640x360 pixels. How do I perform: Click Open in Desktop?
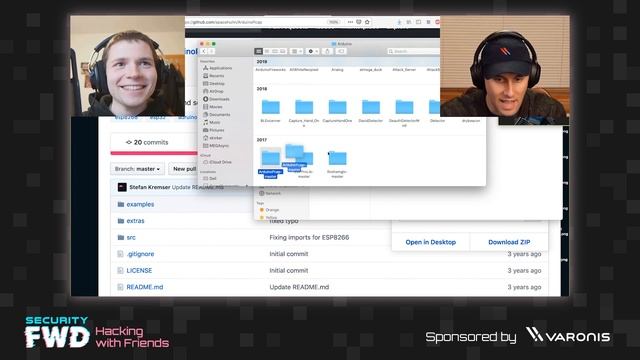click(x=431, y=242)
